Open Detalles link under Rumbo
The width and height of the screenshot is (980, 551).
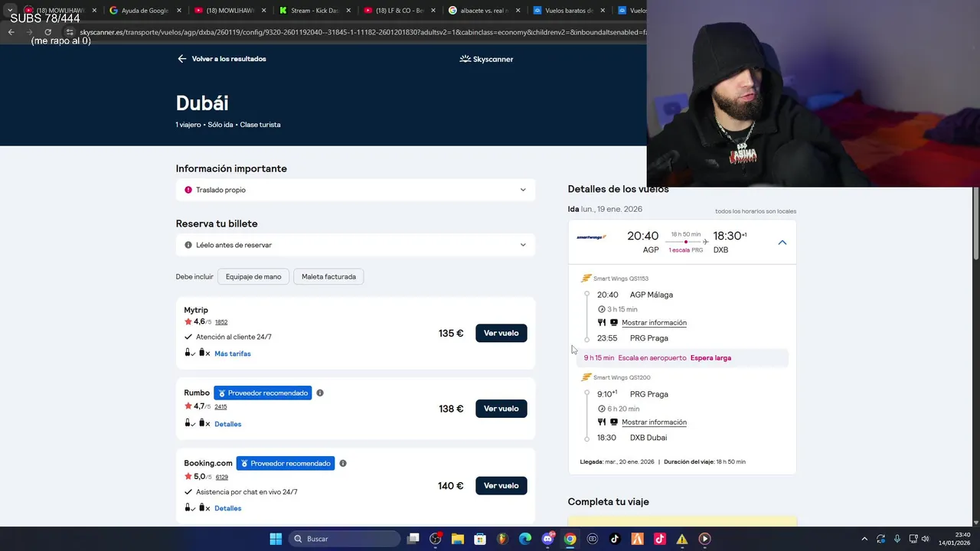tap(228, 424)
